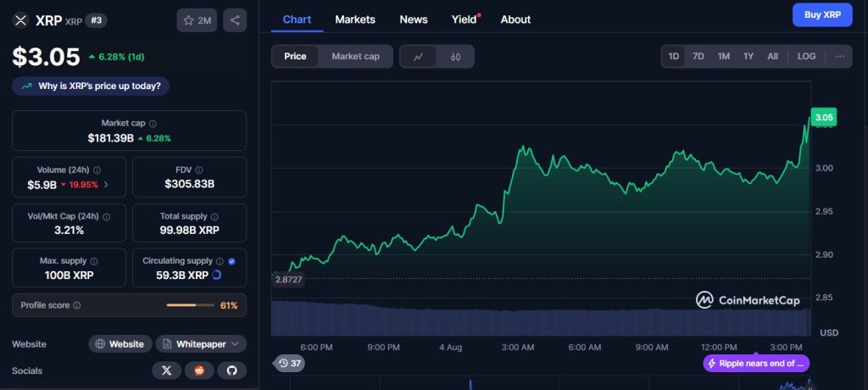Open the Yield tab
This screenshot has width=868, height=390.
coord(464,19)
